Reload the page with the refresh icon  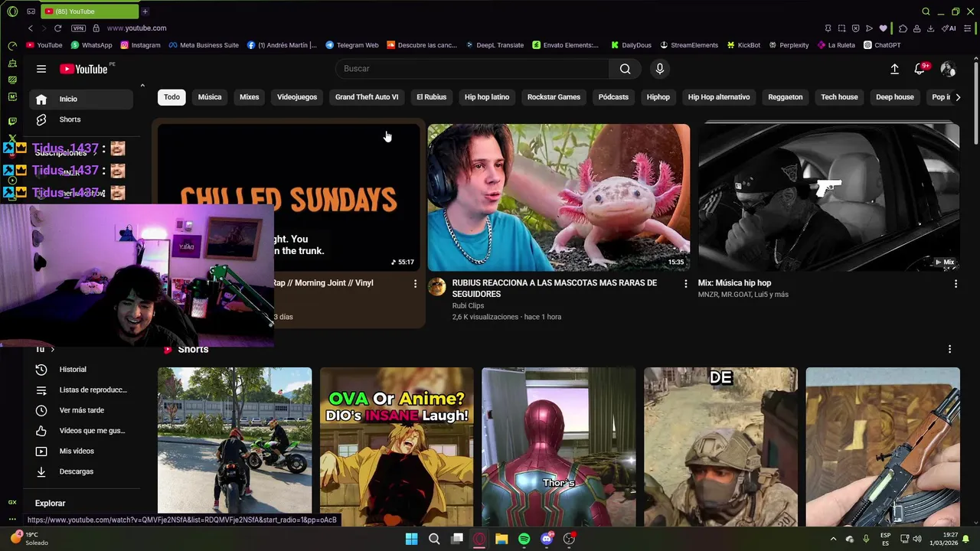coord(57,28)
